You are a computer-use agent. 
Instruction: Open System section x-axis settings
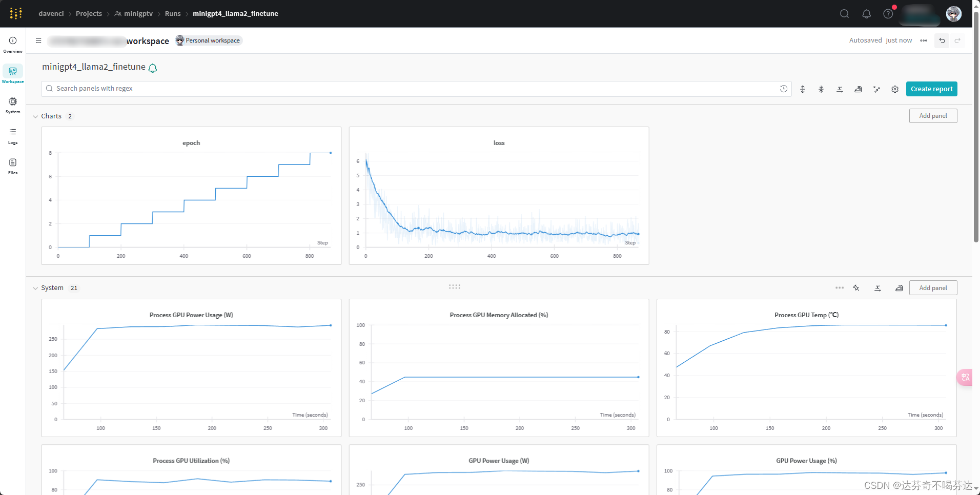click(x=877, y=288)
